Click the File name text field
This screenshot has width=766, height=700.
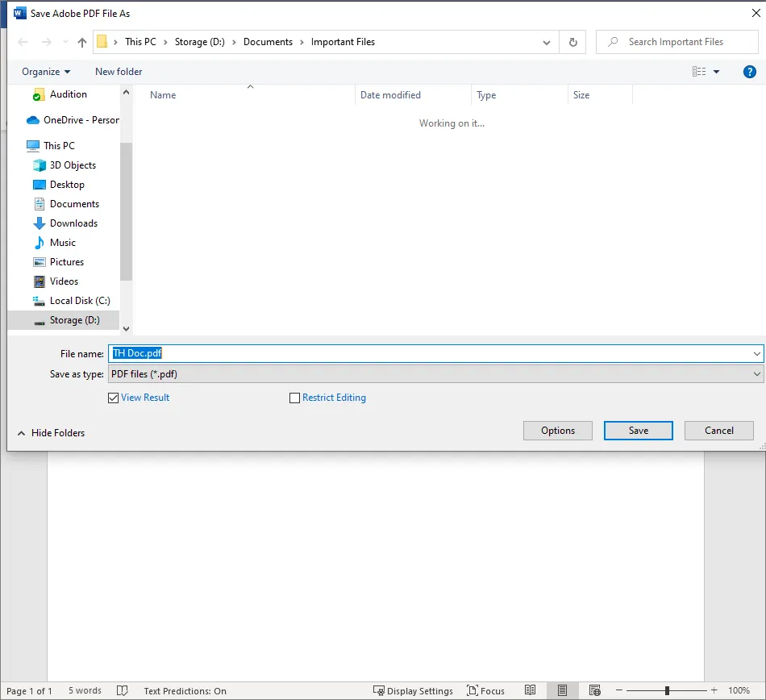(430, 354)
